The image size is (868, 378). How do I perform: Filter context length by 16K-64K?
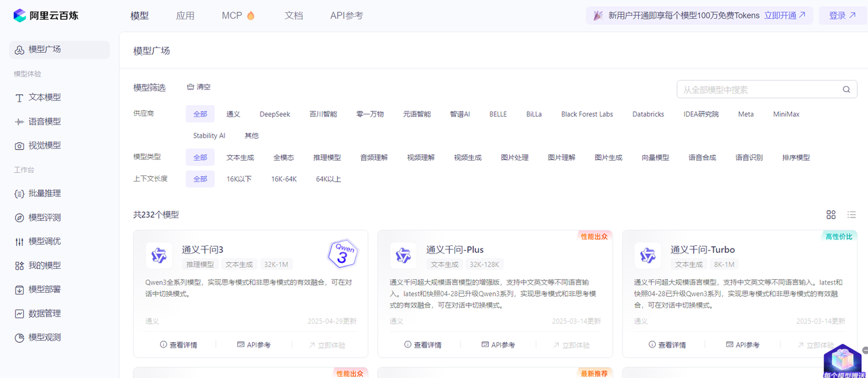pyautogui.click(x=284, y=179)
